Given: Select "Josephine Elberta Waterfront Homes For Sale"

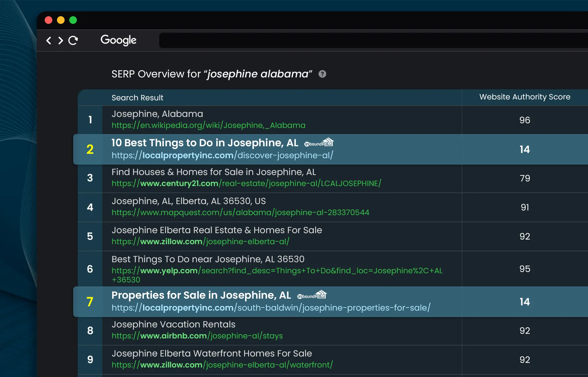Looking at the screenshot, I should [212, 353].
